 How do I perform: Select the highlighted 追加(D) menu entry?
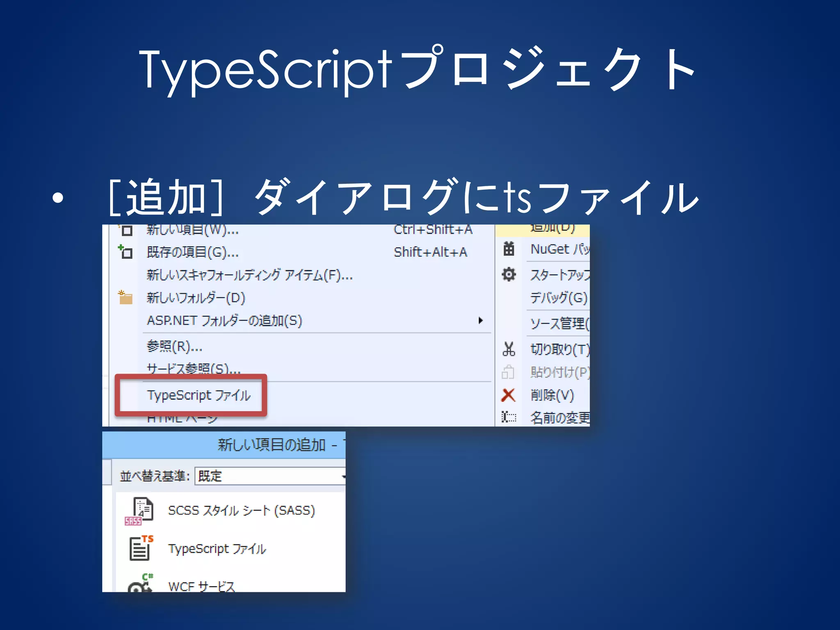tap(542, 230)
